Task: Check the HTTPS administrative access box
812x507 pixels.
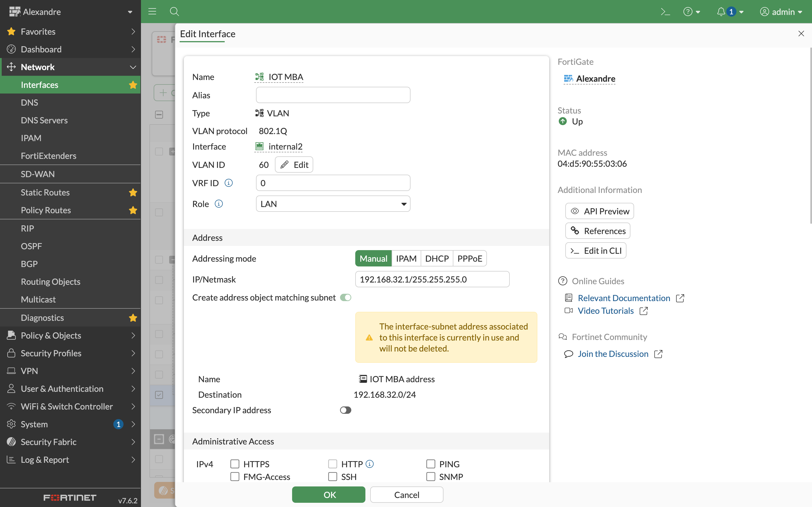Action: (235, 464)
